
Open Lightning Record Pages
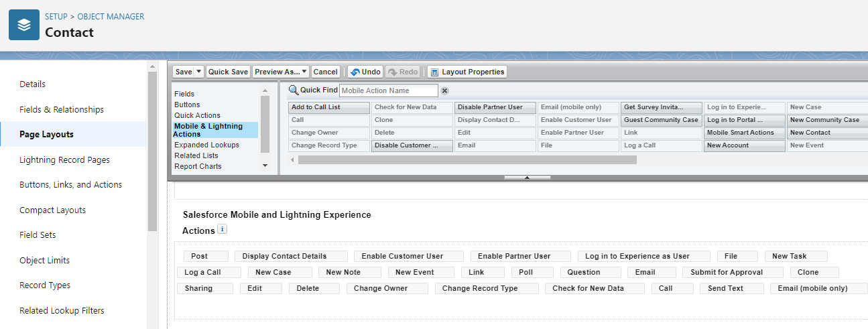(x=64, y=159)
